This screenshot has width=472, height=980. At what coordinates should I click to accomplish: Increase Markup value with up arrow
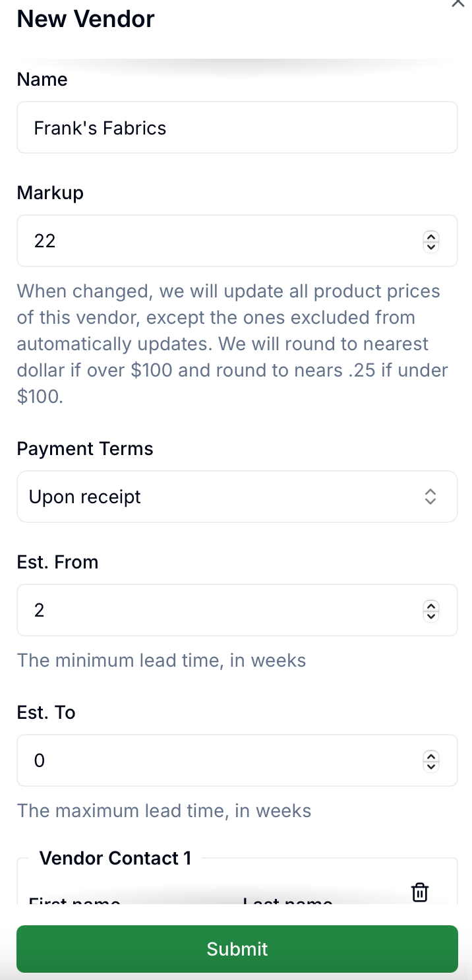pyautogui.click(x=431, y=236)
